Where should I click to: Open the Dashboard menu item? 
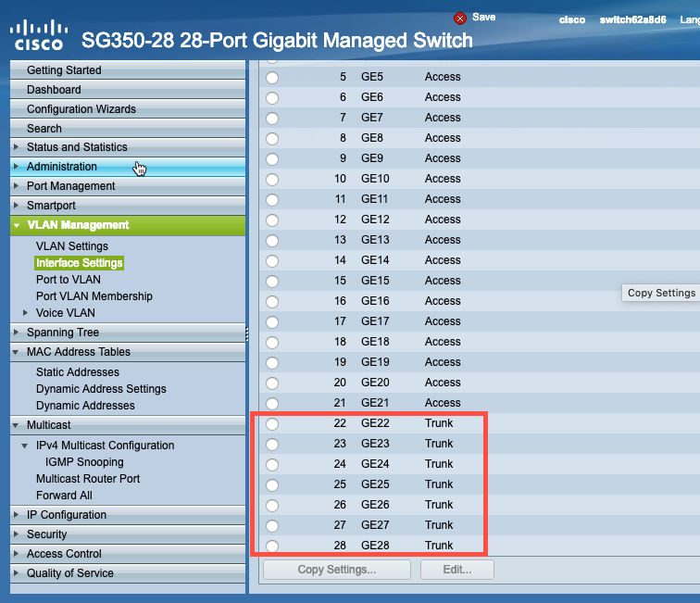click(128, 89)
